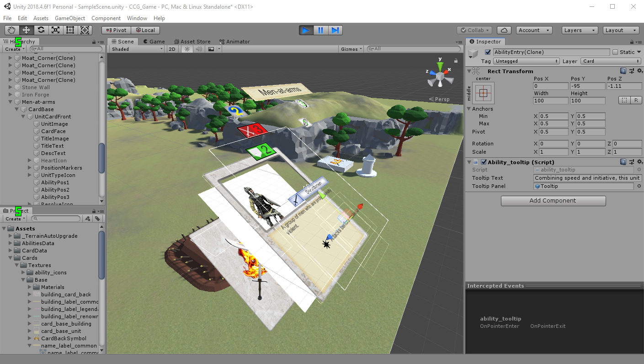Click the Pos Y input field
The image size is (644, 364).
[x=587, y=86]
